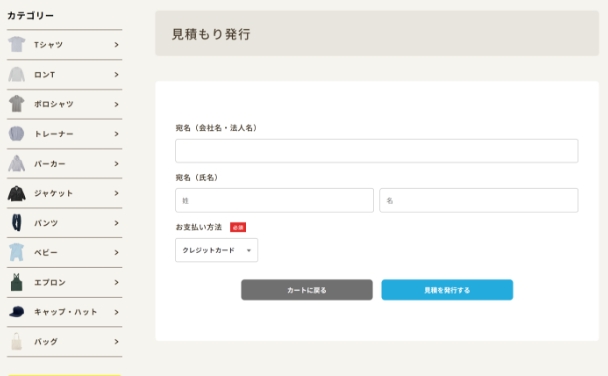Click the トレーナー sweatshirt icon

click(x=17, y=134)
